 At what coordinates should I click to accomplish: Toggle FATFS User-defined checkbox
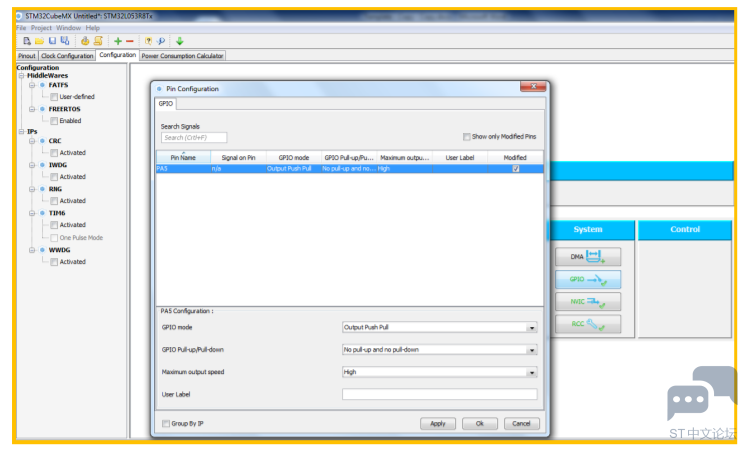point(54,97)
